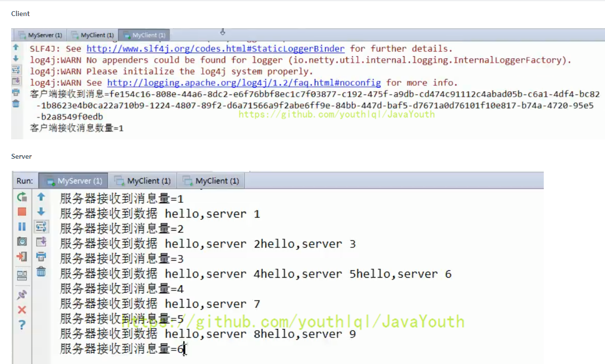Image resolution: width=605 pixels, height=364 pixels.
Task: Toggle soft-wrap in the Client console
Action: [16, 70]
